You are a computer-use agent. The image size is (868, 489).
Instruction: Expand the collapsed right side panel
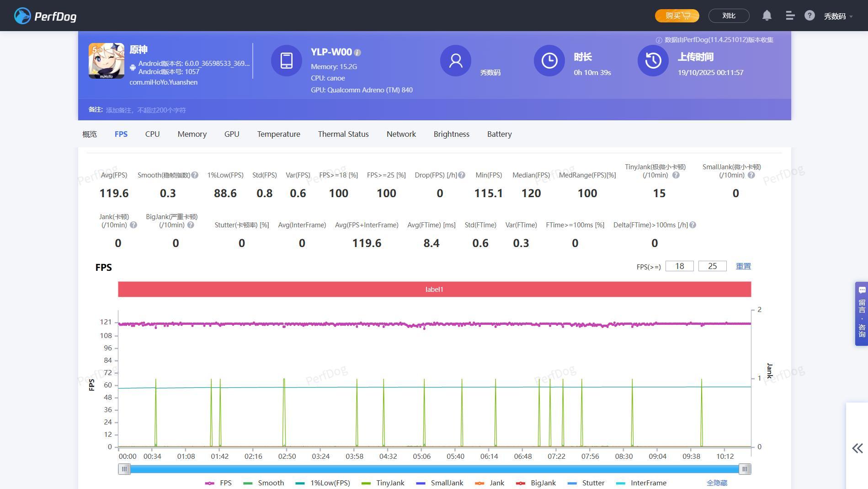(x=857, y=448)
